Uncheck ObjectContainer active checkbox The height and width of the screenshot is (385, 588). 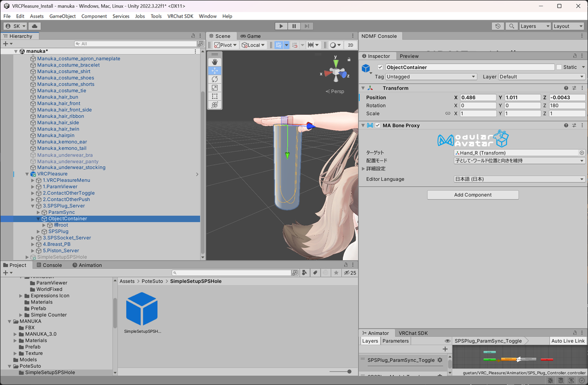click(x=380, y=68)
